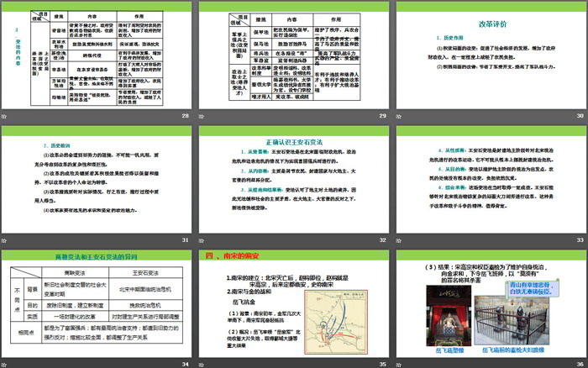Click the animation star icon under slide 29

coord(202,115)
